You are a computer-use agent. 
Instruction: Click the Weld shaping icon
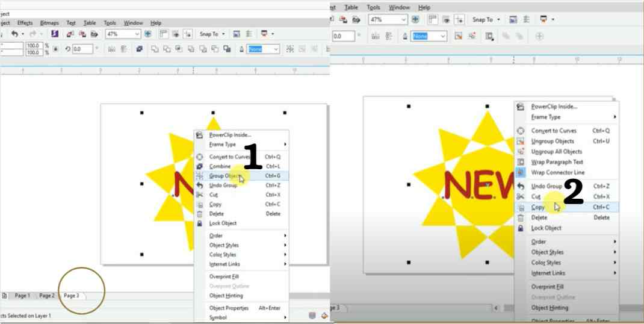click(155, 49)
